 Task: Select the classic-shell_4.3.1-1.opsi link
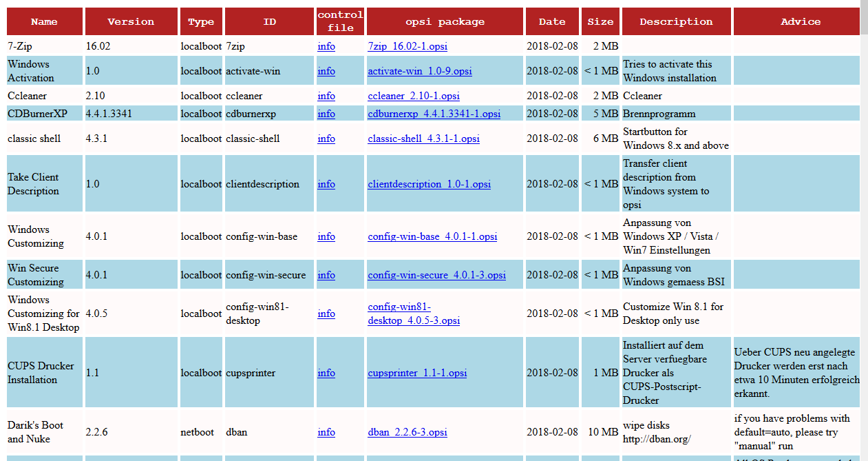pos(423,139)
